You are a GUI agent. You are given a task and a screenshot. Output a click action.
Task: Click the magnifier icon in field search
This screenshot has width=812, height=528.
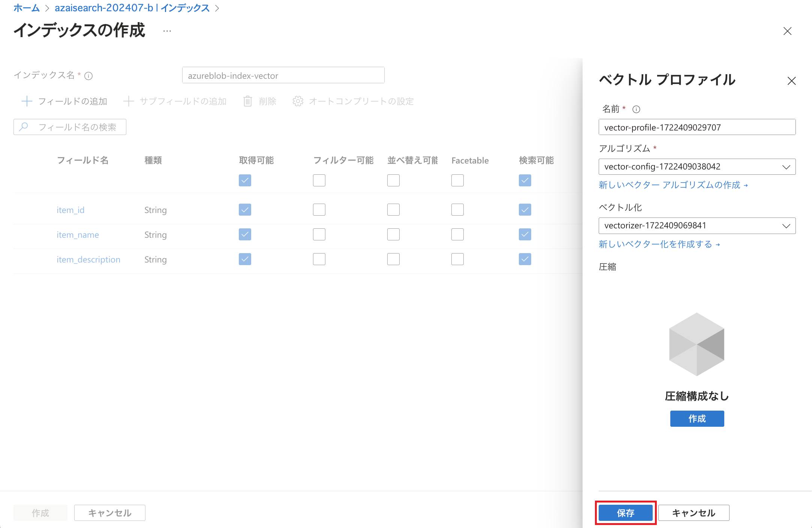point(24,127)
